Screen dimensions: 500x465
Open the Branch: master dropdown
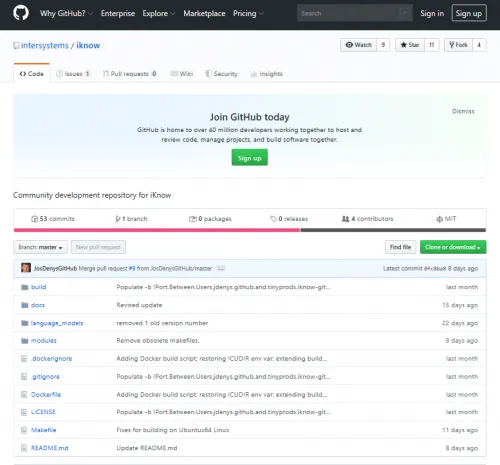[40, 247]
